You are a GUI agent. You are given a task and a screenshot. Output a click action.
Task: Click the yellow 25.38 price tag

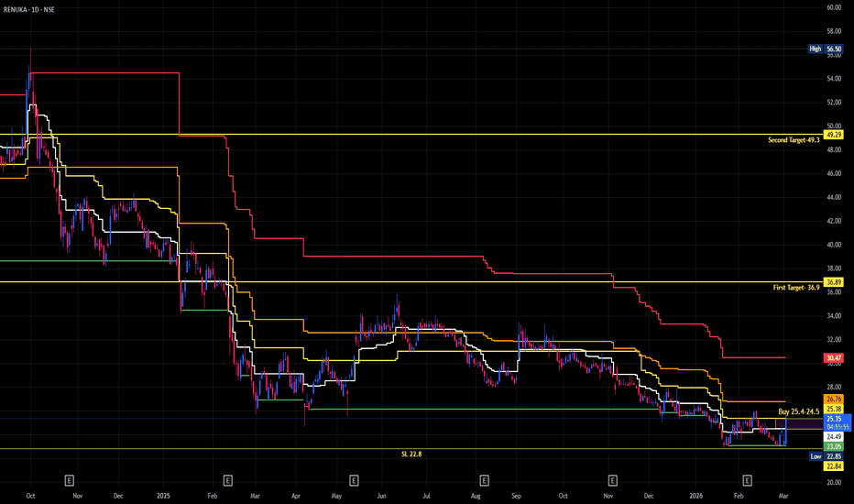click(834, 410)
